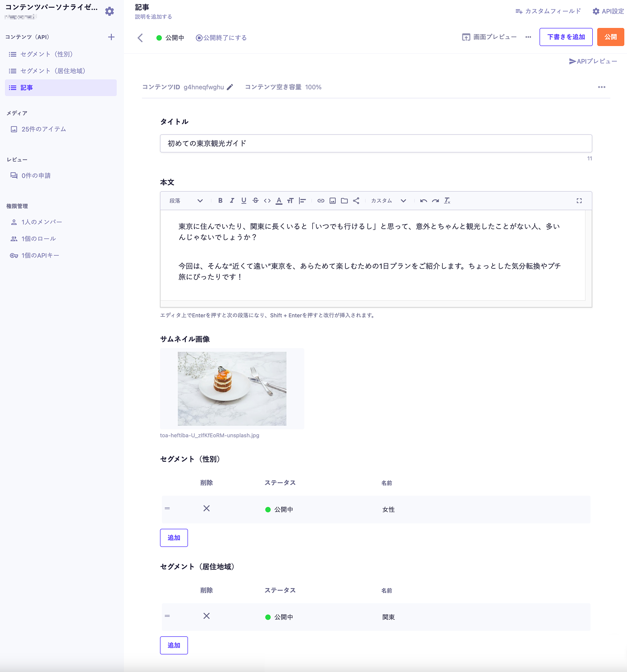Image resolution: width=627 pixels, height=672 pixels.
Task: Toggle strikethrough text formatting
Action: tap(256, 201)
